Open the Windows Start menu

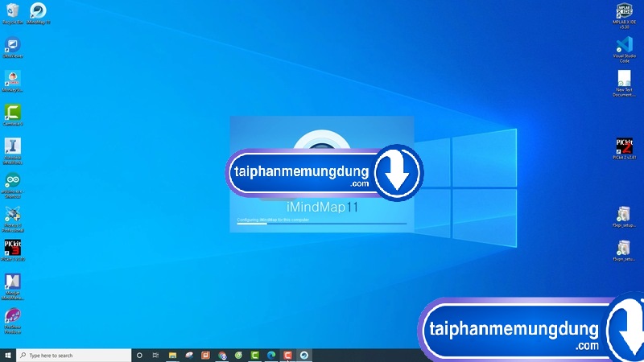(8, 356)
